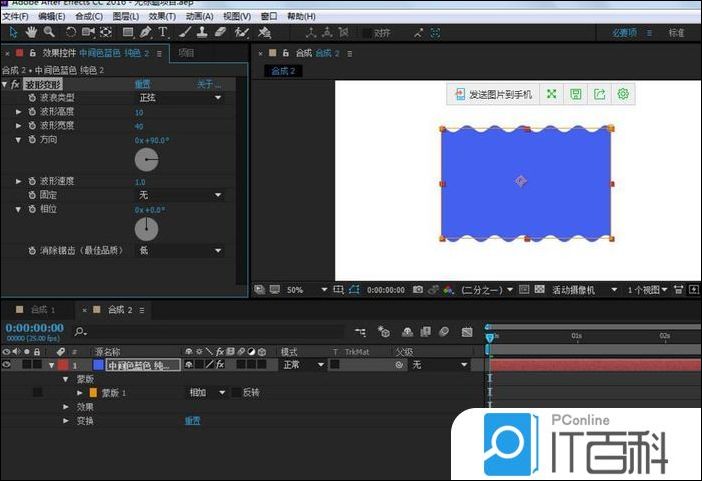Viewport: 702px width, 481px height.
Task: Click the green save icon in floating toolbar
Action: [576, 94]
